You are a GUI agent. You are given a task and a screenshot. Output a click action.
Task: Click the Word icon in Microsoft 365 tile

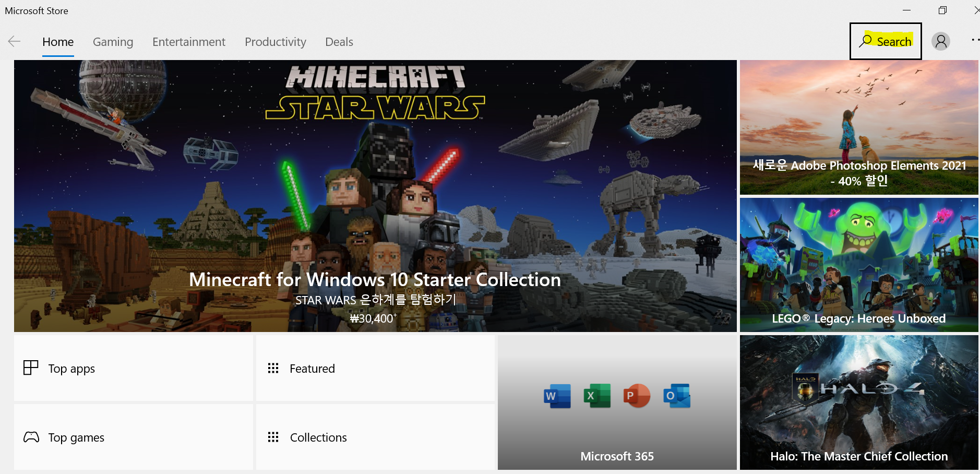coord(557,396)
